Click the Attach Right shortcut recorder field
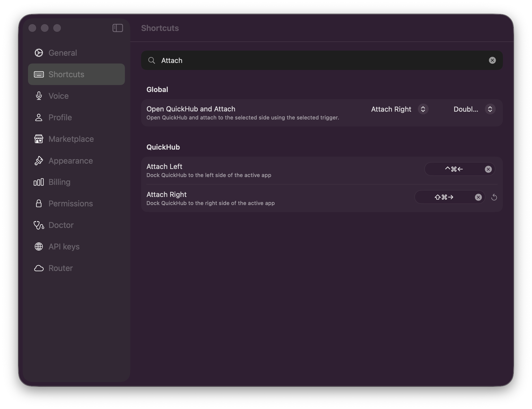The width and height of the screenshot is (532, 409). tap(450, 197)
